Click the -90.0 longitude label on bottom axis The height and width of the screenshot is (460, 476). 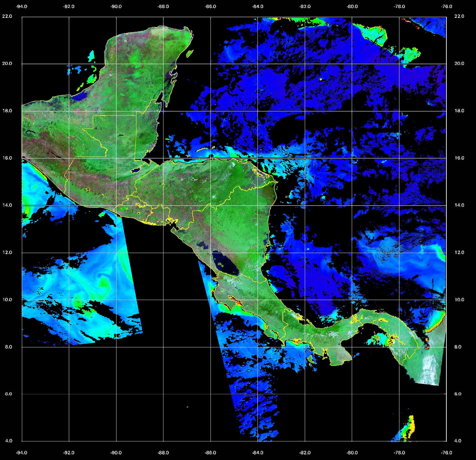116,452
